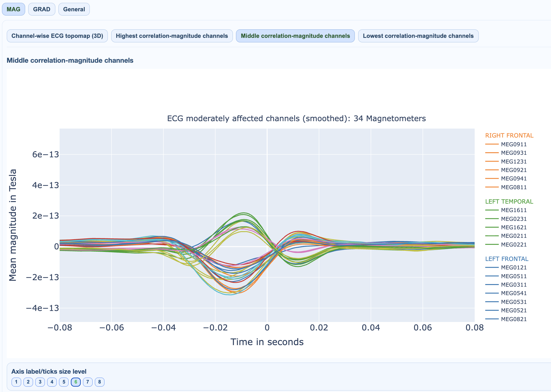This screenshot has width=551, height=392.
Task: Choose axis tick size level 7
Action: pyautogui.click(x=88, y=382)
